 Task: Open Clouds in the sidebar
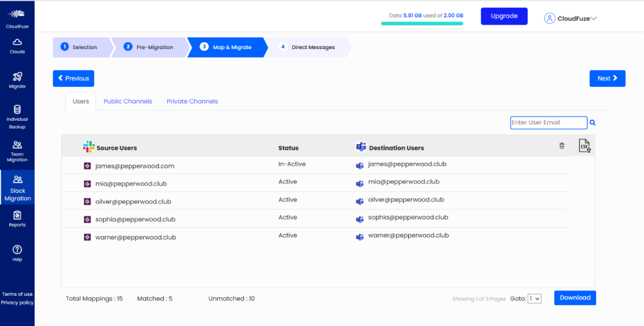(x=17, y=46)
